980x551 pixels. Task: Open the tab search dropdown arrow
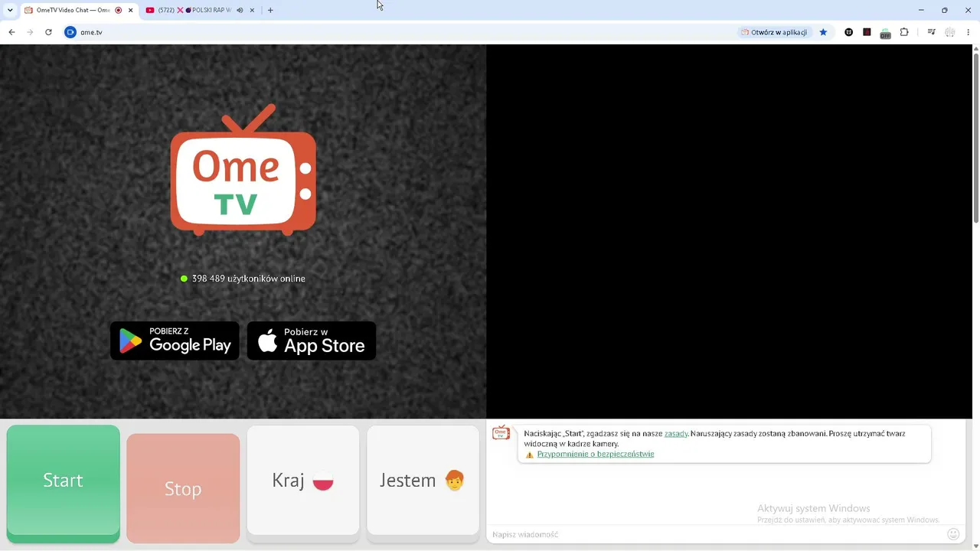[10, 10]
